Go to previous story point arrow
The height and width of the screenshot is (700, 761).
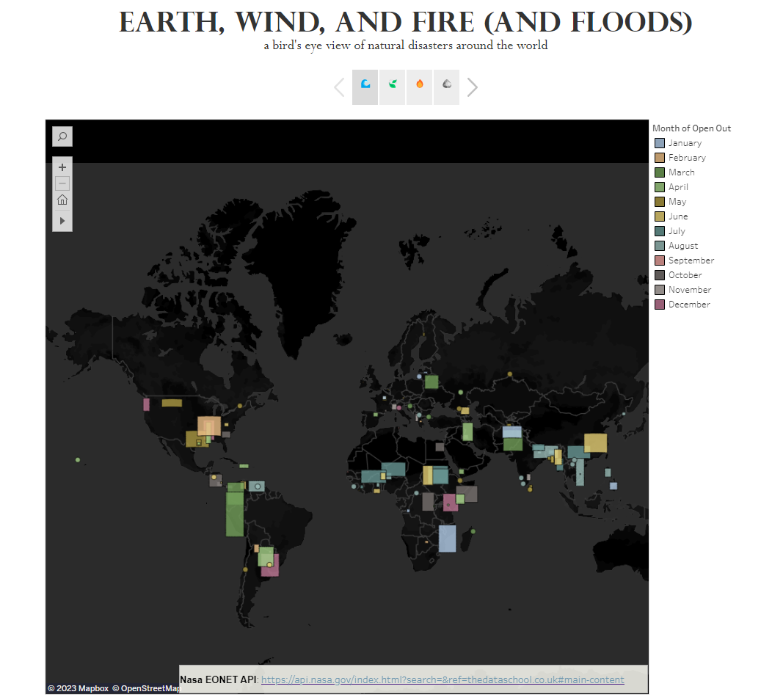click(x=340, y=87)
